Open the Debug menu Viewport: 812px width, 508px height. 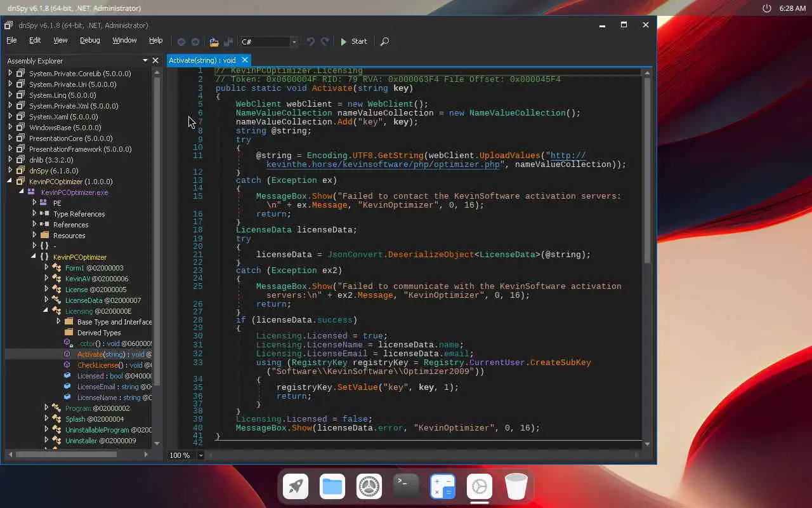coord(89,40)
